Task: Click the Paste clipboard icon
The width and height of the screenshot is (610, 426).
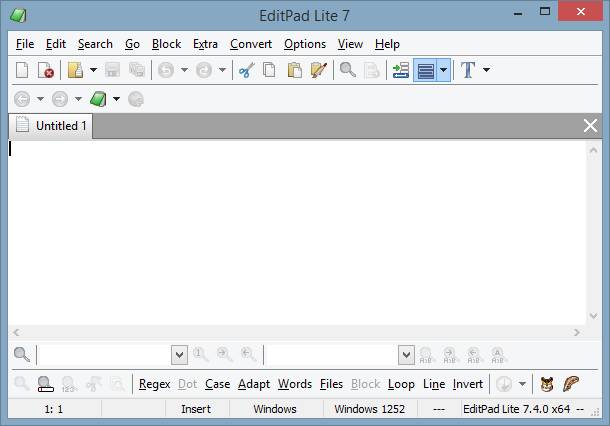Action: tap(294, 70)
